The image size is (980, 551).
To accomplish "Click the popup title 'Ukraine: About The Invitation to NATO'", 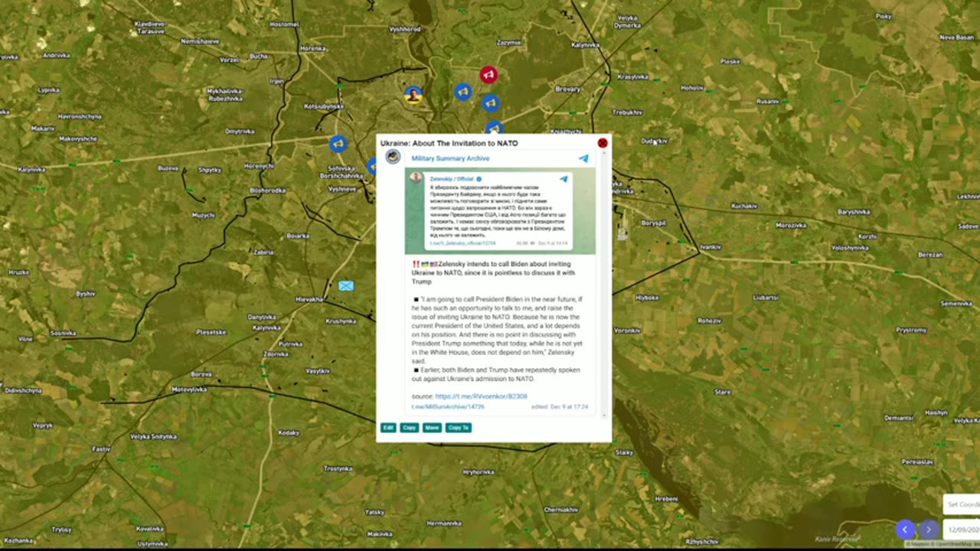I will click(449, 143).
